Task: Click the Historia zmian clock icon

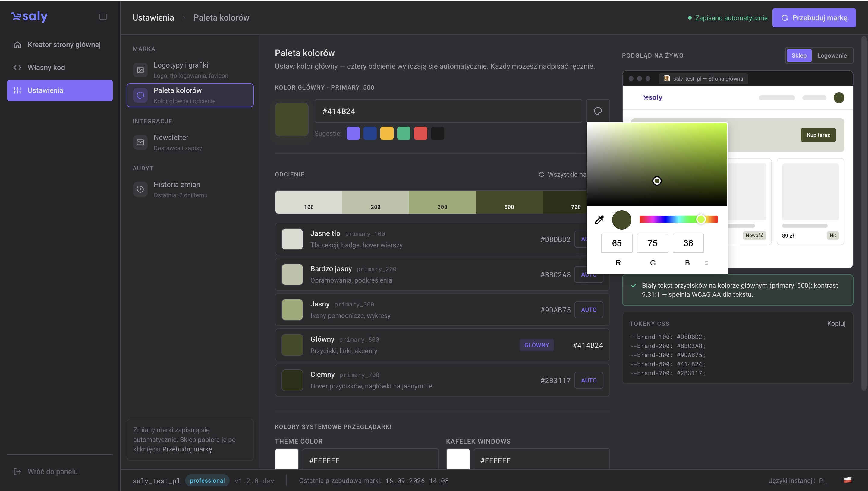Action: pyautogui.click(x=140, y=189)
